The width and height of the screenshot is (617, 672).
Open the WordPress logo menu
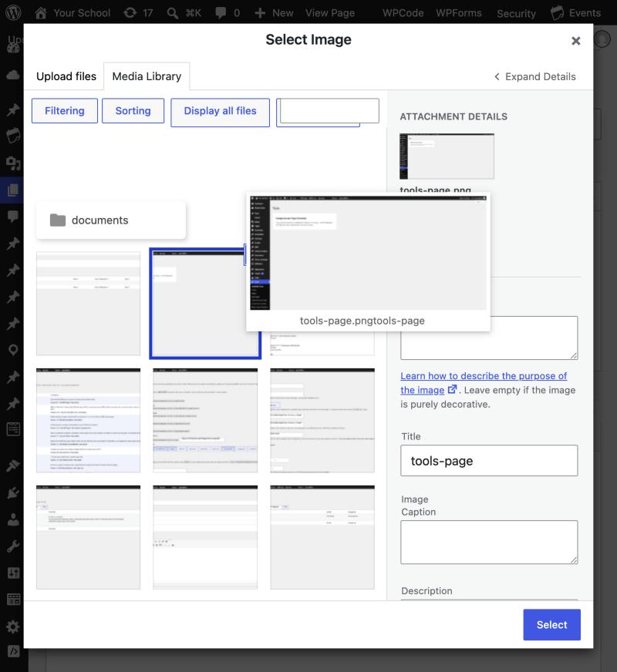[13, 12]
